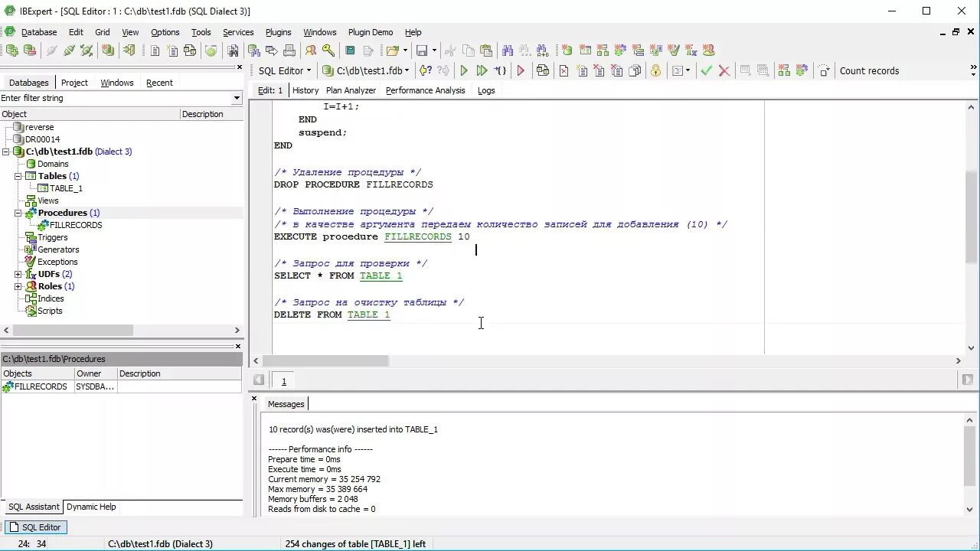The width and height of the screenshot is (980, 551).
Task: Collapse the Tables tree node
Action: pos(18,176)
